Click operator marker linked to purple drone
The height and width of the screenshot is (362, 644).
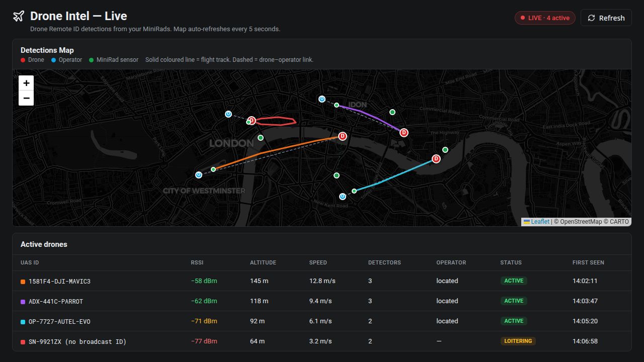322,99
